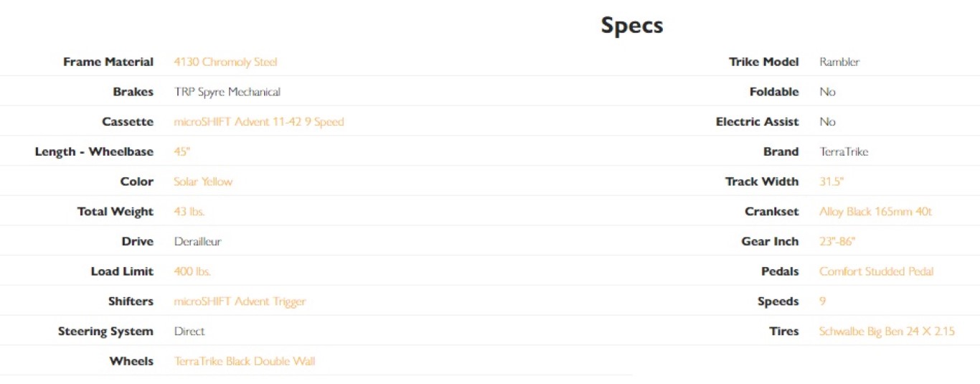Select the TRP Spyre Mechanical brakes text

pyautogui.click(x=227, y=92)
